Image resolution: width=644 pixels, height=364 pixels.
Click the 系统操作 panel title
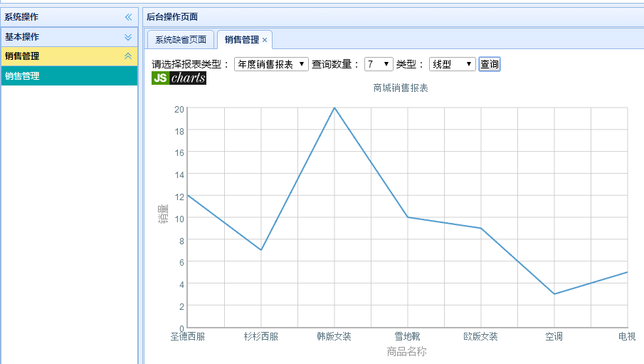(21, 17)
